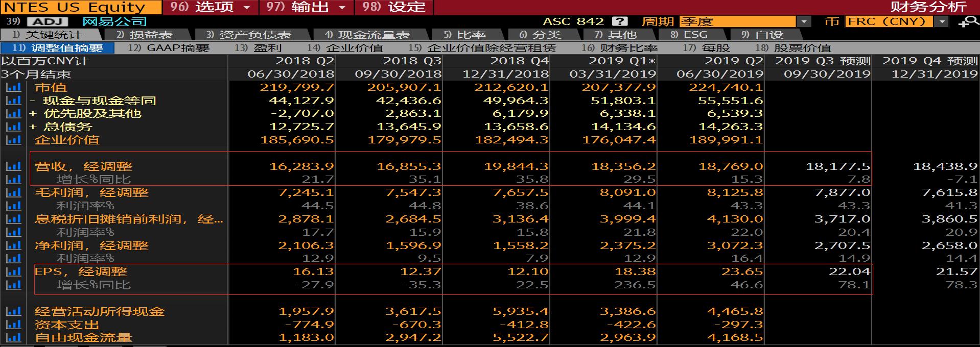
Task: Open chart icon for 自由现金流量 row
Action: coord(13,337)
